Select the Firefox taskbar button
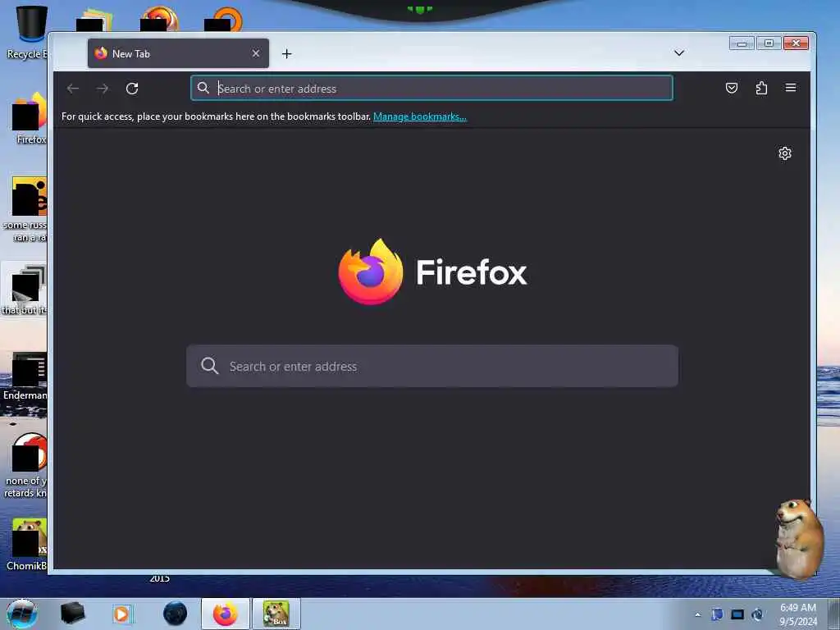The height and width of the screenshot is (630, 840). (226, 614)
